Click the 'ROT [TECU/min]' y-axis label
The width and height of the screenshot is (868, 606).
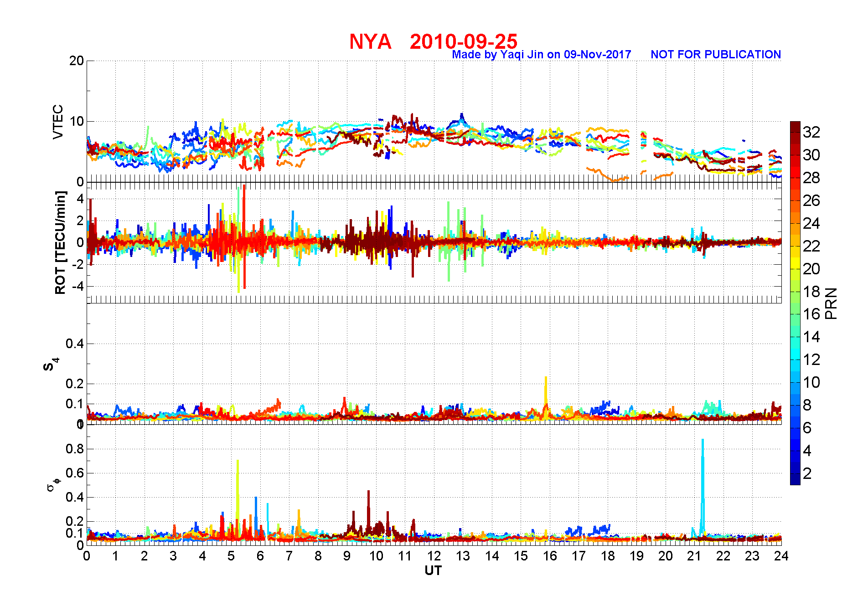(60, 242)
